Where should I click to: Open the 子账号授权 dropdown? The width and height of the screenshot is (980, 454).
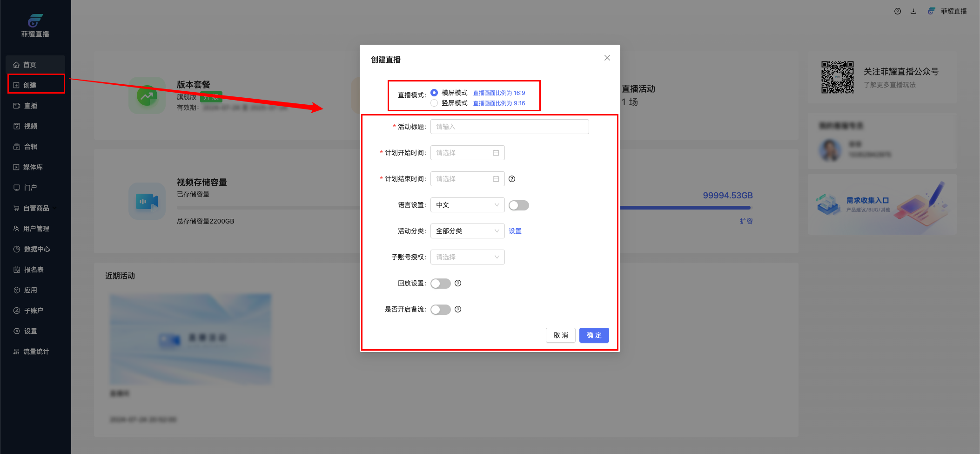(467, 257)
